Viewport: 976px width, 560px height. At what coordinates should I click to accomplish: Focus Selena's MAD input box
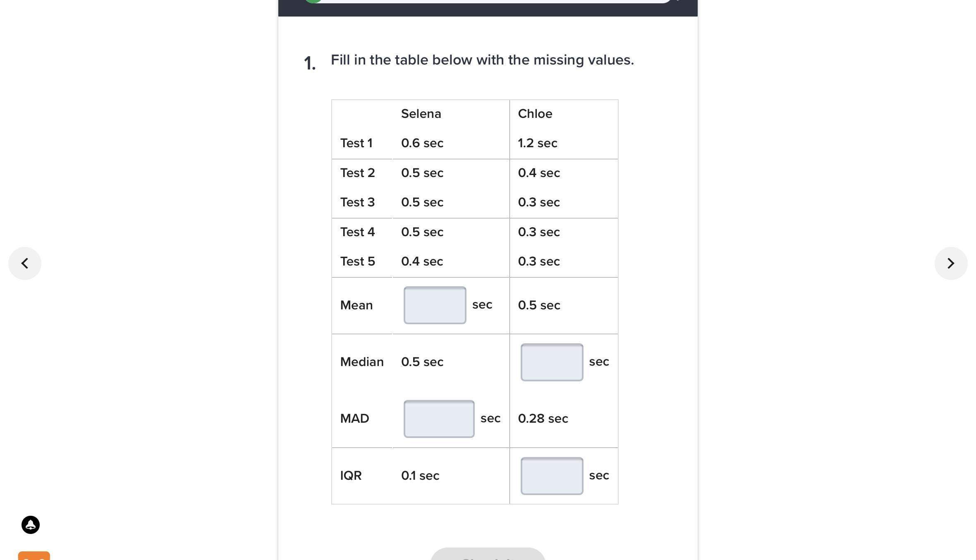(439, 419)
